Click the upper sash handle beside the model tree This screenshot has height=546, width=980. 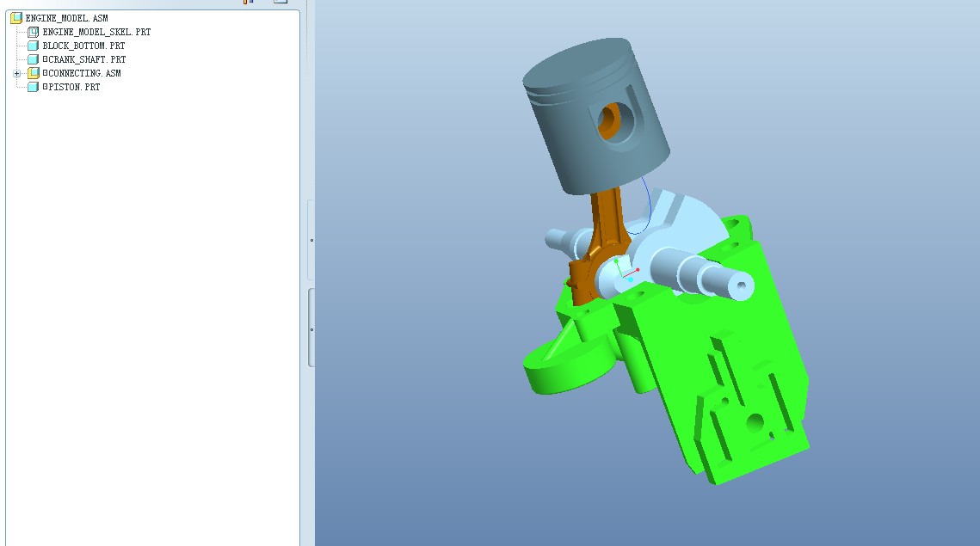(311, 240)
